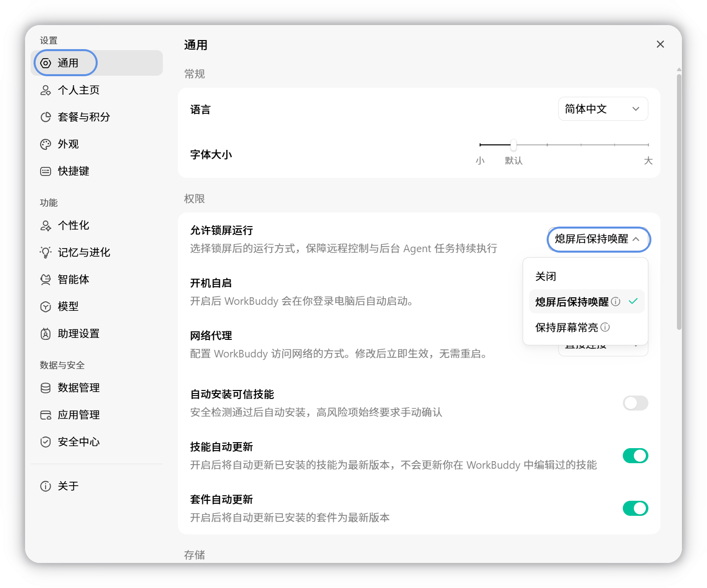
Task: Click the info icon next to 熄屏后保持唤醒 option
Action: (x=616, y=302)
